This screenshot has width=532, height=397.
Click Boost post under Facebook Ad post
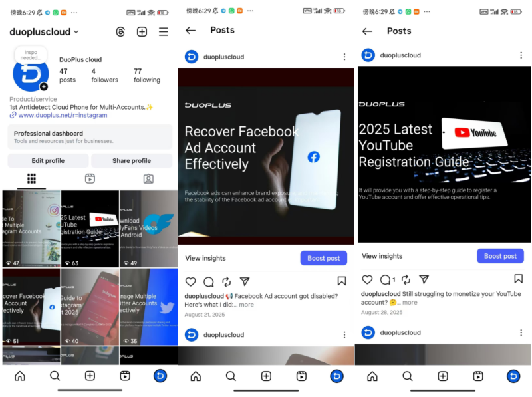324,258
